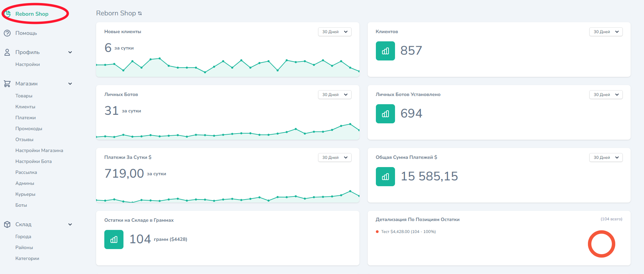Click chart icon on Остатки на Складе card

[114, 239]
